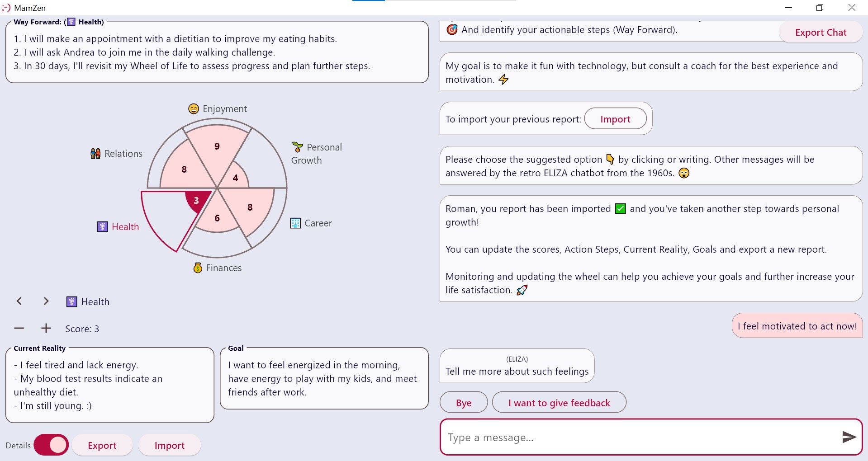
Task: Click the Export Chat button
Action: pyautogui.click(x=821, y=33)
